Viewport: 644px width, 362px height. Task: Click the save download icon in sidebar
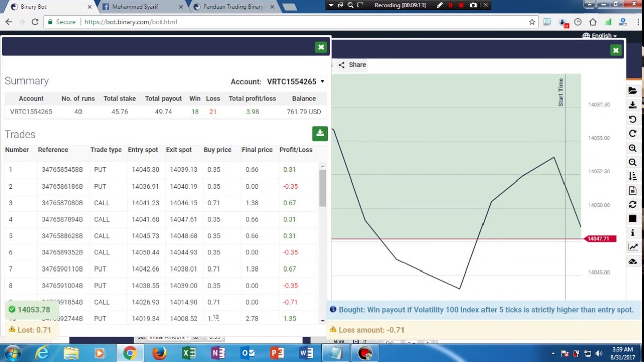pyautogui.click(x=633, y=105)
